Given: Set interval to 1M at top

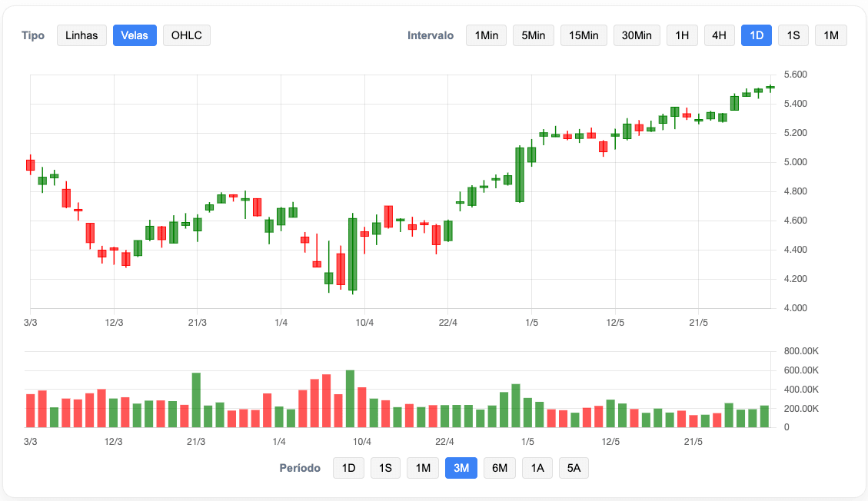Looking at the screenshot, I should pyautogui.click(x=830, y=35).
